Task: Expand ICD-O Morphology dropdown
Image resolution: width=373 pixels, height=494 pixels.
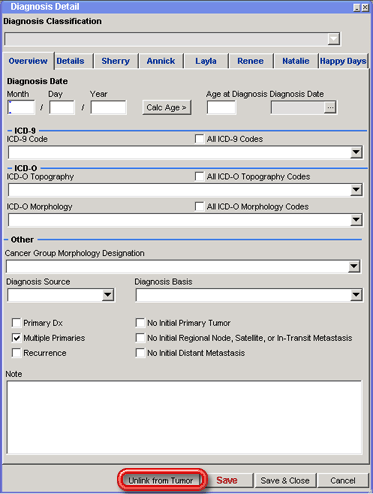Action: pyautogui.click(x=356, y=220)
